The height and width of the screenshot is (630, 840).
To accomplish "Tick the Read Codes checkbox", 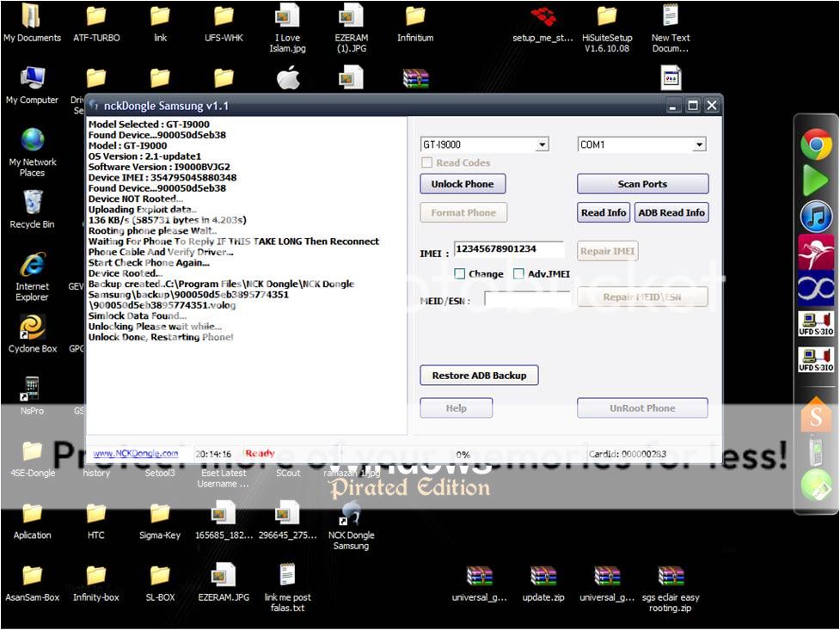I will pos(427,162).
